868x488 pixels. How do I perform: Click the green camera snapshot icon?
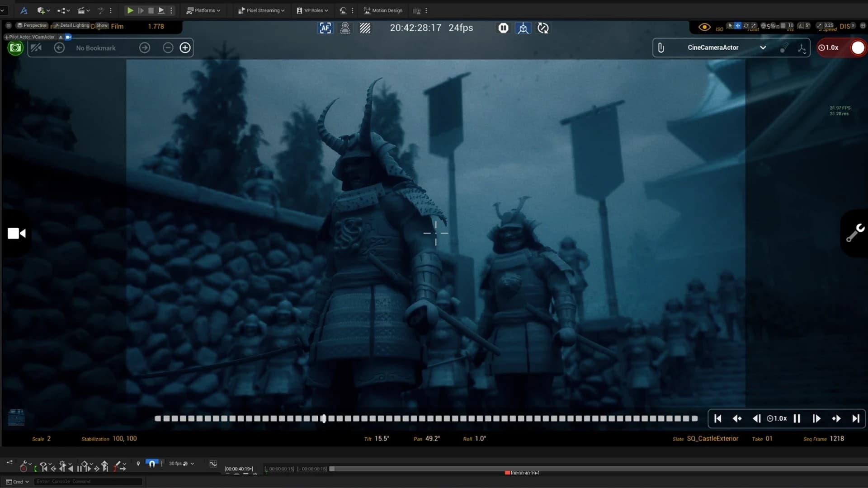15,48
